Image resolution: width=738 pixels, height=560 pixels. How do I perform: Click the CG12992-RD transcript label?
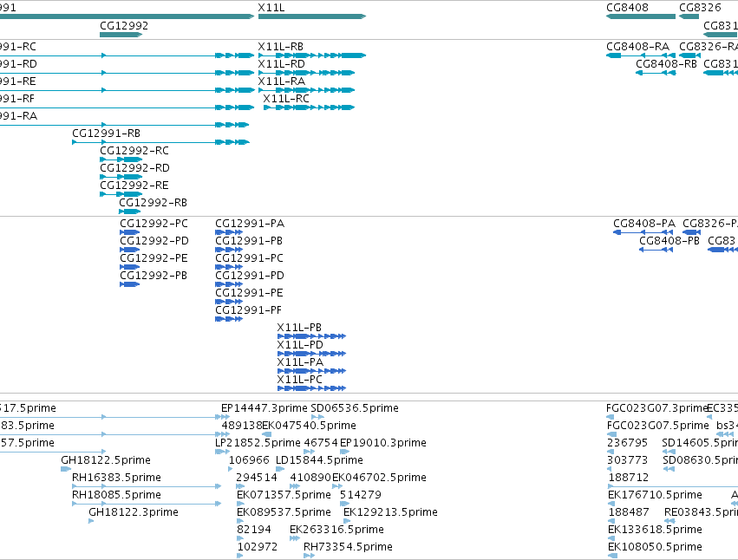[134, 168]
